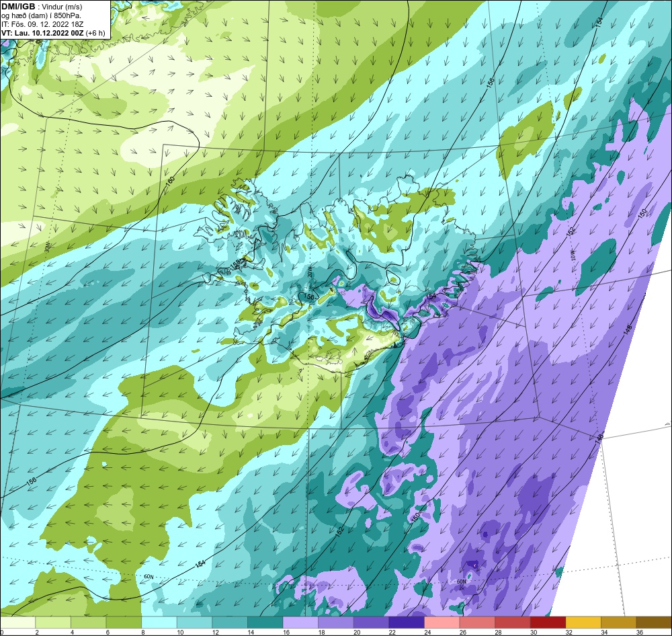Select the 14–16 m/s dark teal legend swatch
The height and width of the screenshot is (636, 672).
(x=265, y=623)
